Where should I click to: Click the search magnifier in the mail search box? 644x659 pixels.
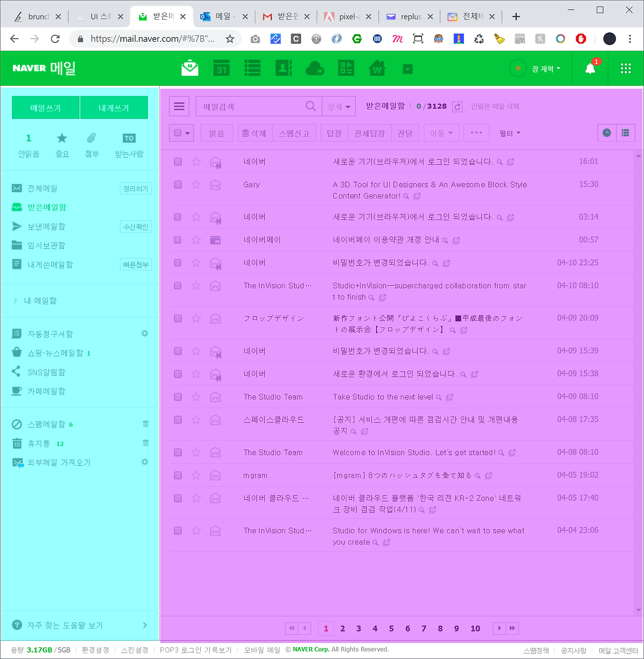click(x=310, y=106)
